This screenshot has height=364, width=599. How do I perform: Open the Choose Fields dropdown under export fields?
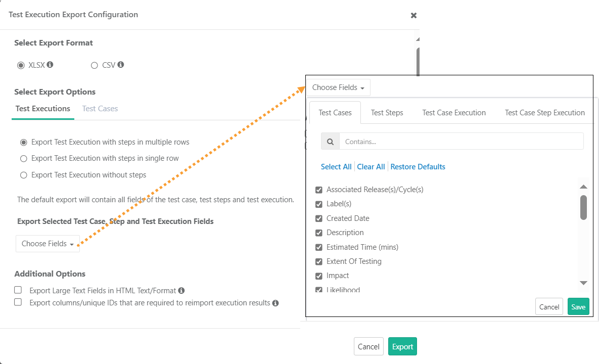point(48,244)
